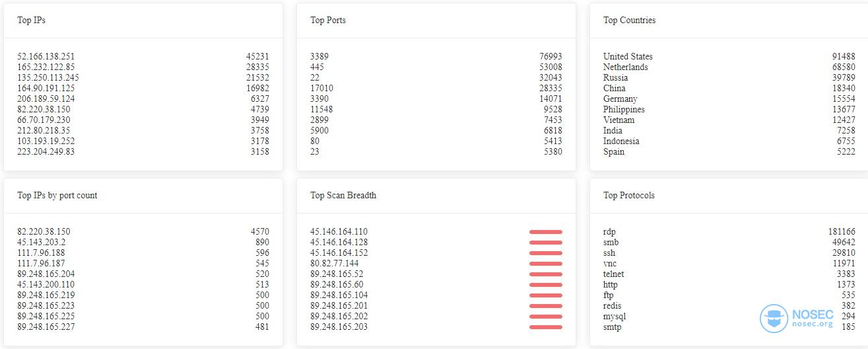Select 89.248.165.52 in Top Scan Breadth

[337, 274]
